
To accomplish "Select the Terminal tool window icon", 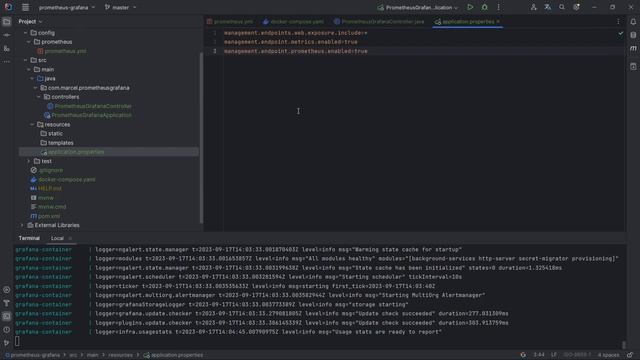I will (x=7, y=316).
